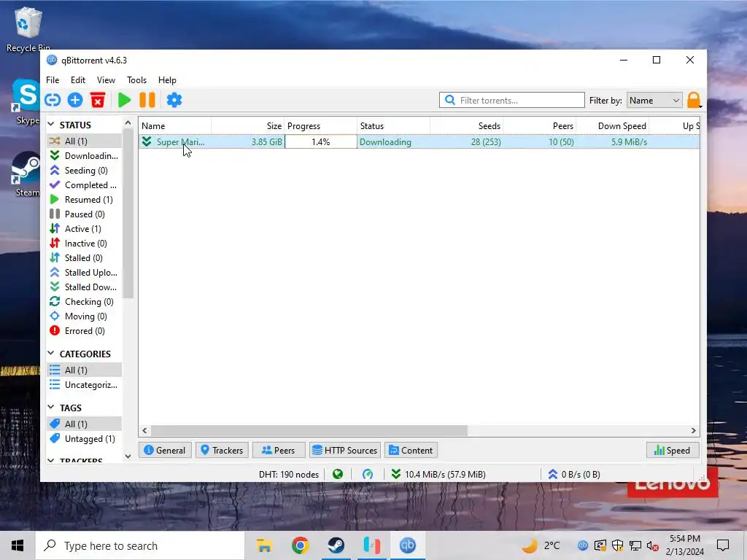
Task: Select the Stalled Uploading filter
Action: [x=85, y=273]
